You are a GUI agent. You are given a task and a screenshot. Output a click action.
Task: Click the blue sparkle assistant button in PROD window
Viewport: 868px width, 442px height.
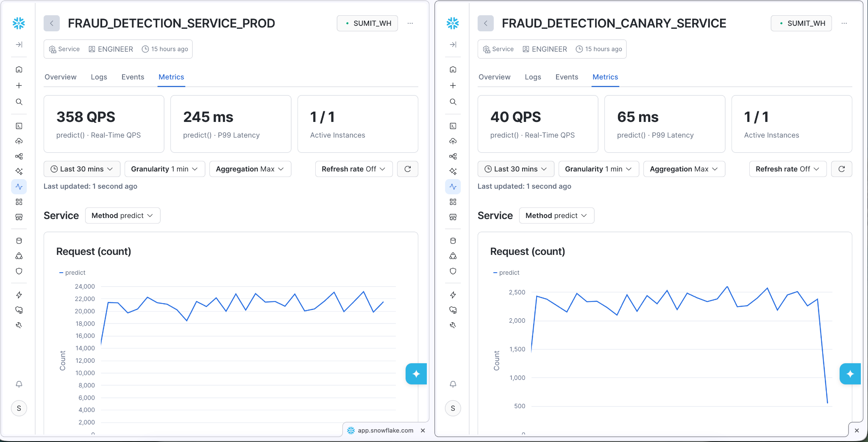pyautogui.click(x=416, y=374)
